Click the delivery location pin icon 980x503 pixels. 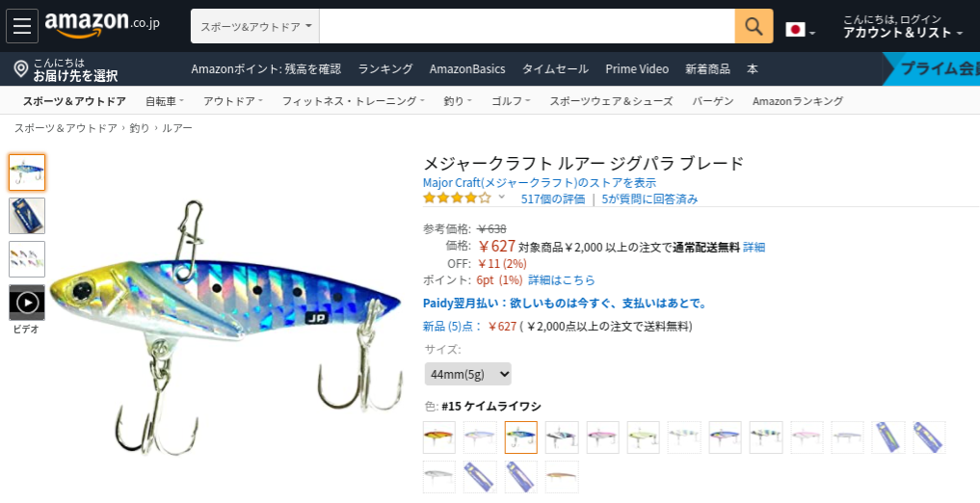tap(20, 68)
